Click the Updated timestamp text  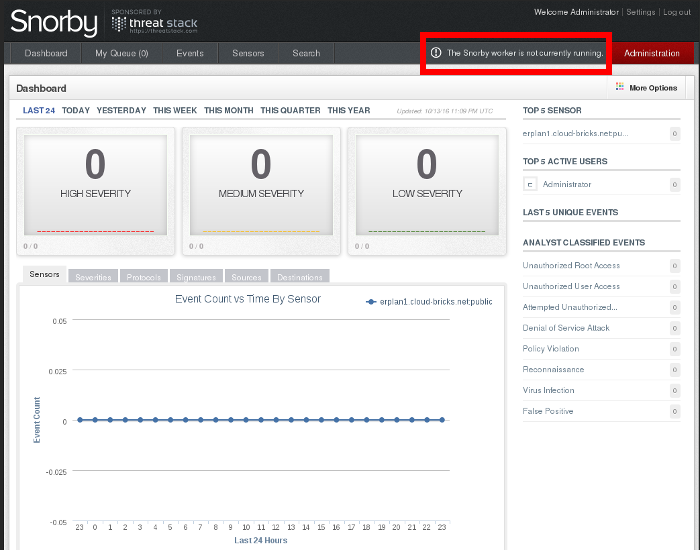tap(445, 111)
